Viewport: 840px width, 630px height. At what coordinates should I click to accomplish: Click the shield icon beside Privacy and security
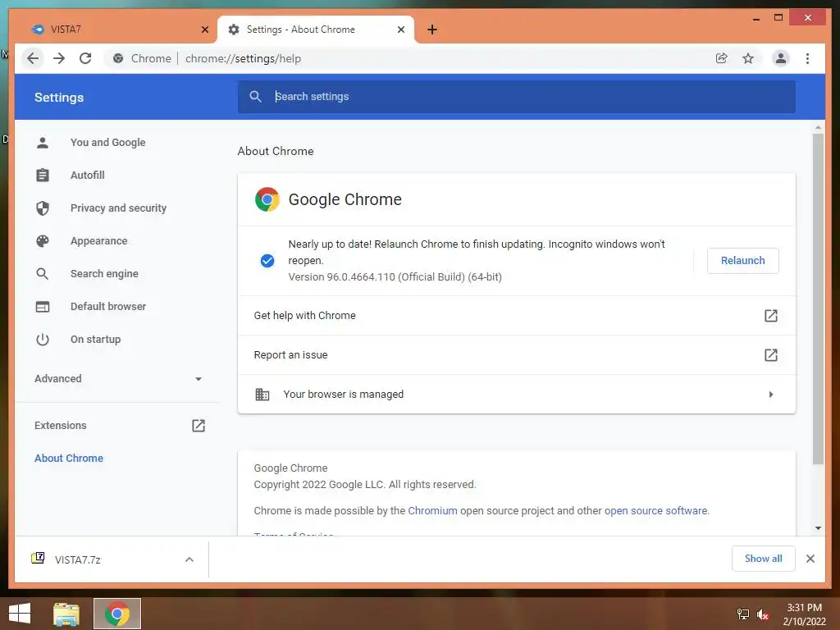[x=43, y=208]
